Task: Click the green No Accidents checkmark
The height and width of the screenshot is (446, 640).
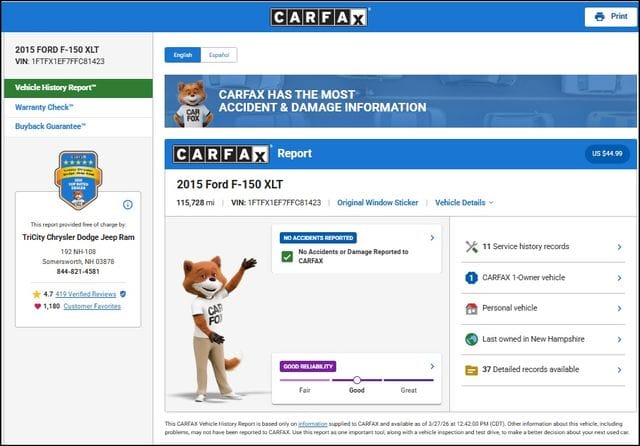Action: (287, 257)
